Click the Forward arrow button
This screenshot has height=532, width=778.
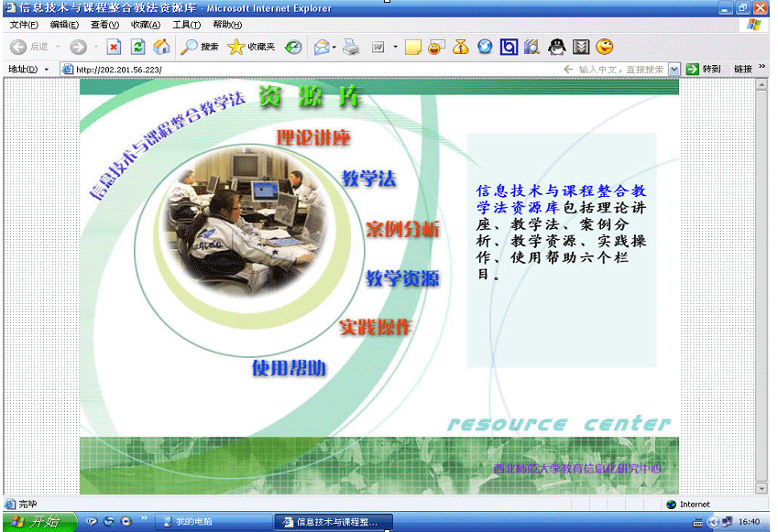(x=78, y=47)
